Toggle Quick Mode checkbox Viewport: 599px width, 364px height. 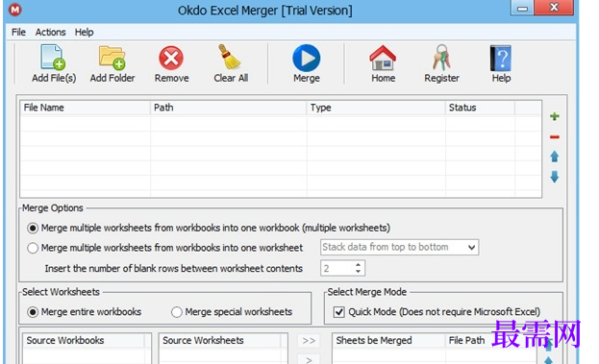pos(338,312)
